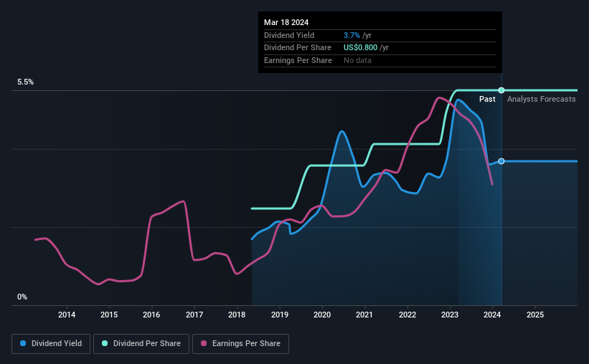Click the 2014 x-axis label
The height and width of the screenshot is (364, 589).
[67, 315]
